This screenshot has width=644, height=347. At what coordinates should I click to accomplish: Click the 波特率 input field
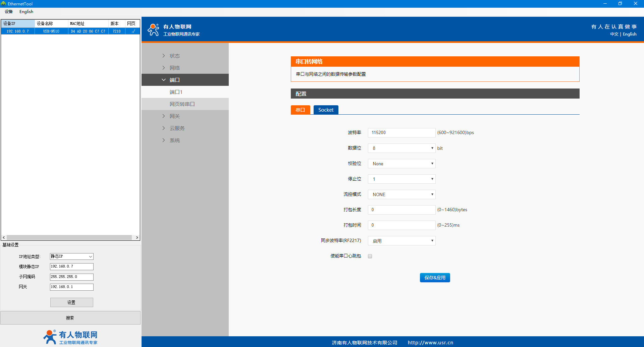(401, 133)
